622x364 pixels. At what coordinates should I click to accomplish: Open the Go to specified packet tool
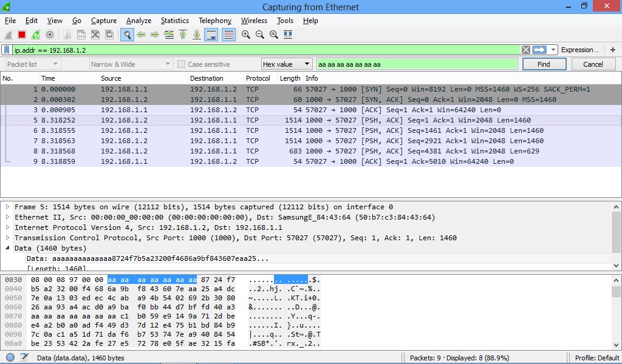pos(169,35)
